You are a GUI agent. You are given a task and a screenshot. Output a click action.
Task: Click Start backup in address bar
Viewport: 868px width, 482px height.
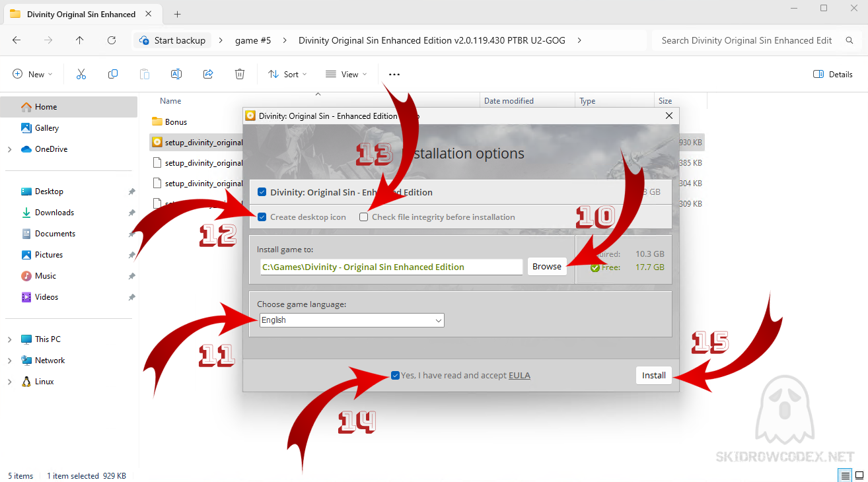coord(174,40)
